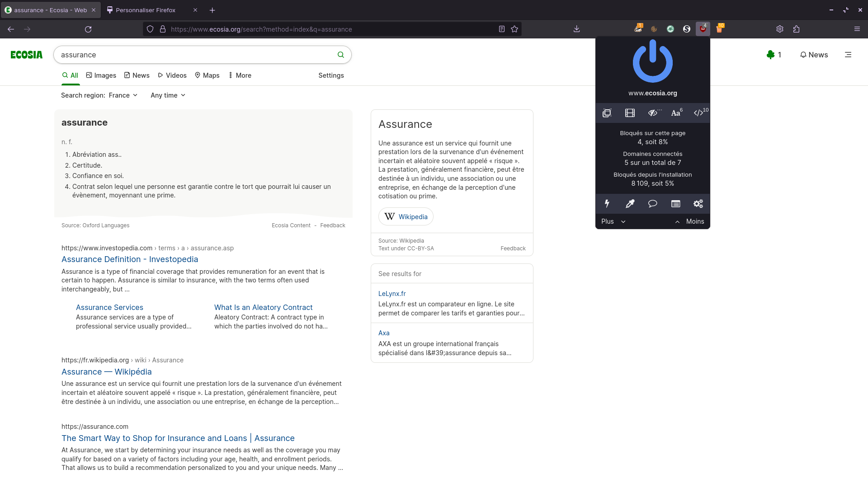
Task: Open the Assurance Definition Investopedia result
Action: pos(130,259)
